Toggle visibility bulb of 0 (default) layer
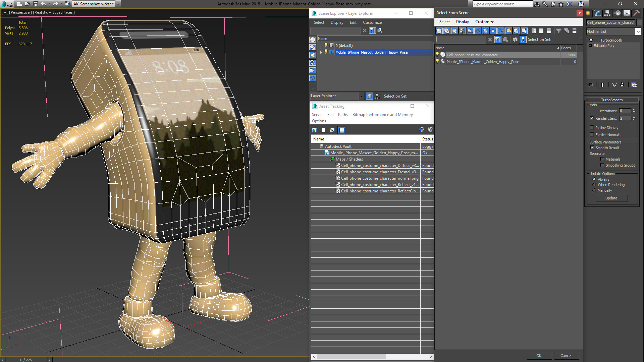644x362 pixels. (326, 45)
